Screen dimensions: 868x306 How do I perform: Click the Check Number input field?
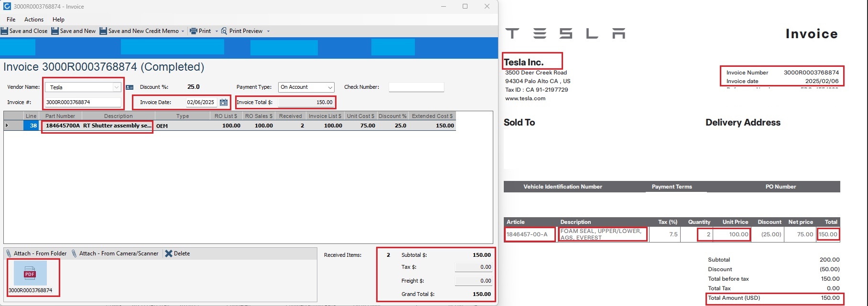tap(416, 87)
